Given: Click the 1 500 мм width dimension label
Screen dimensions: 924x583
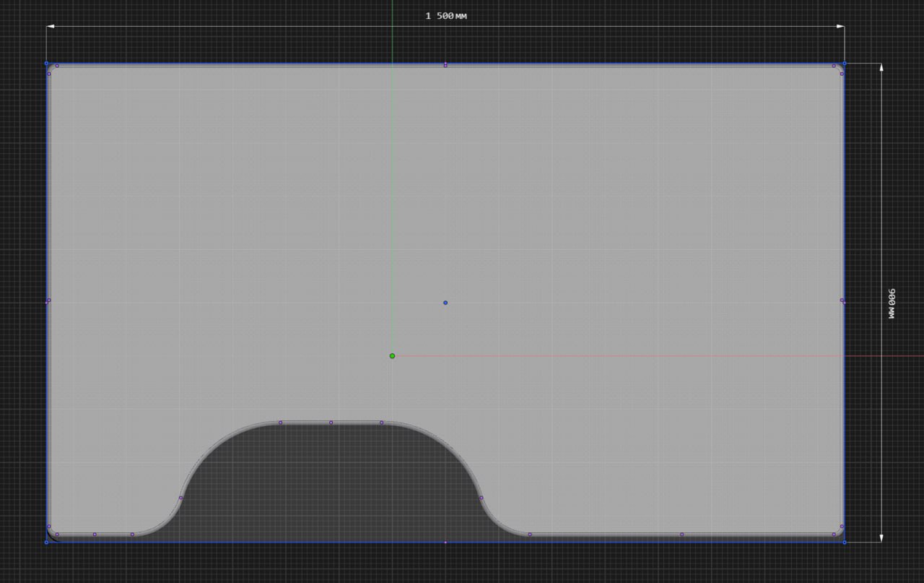Looking at the screenshot, I should point(446,16).
